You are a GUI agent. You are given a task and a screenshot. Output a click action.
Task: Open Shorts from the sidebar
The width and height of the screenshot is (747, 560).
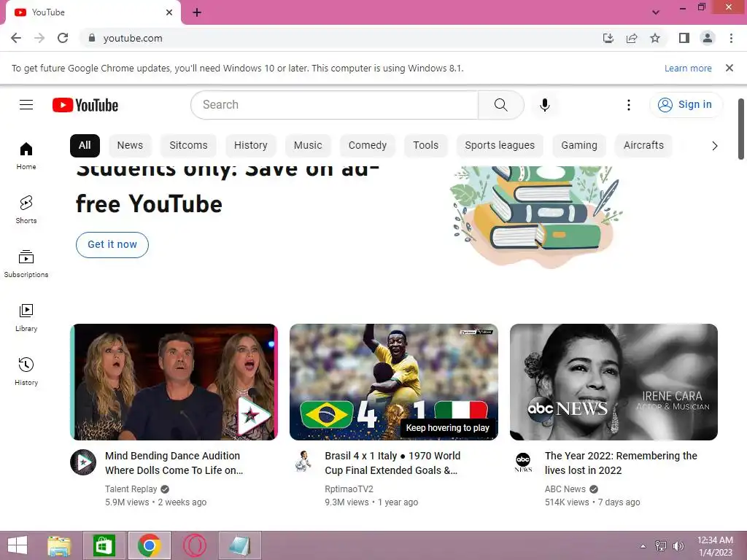(26, 209)
